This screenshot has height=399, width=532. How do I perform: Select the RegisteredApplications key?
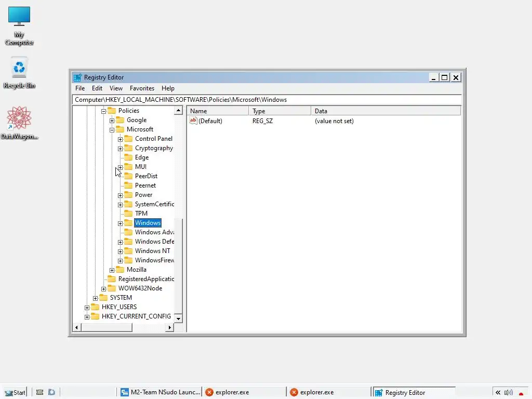point(146,279)
